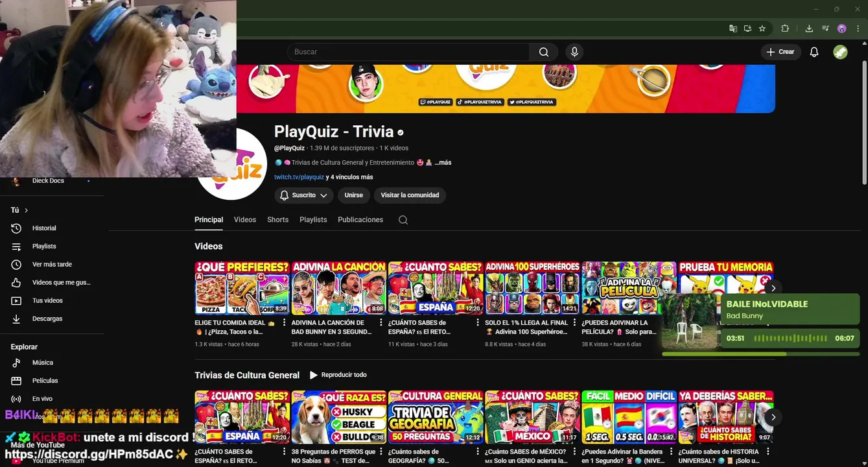Open options for ADIVINA LA CANCIÓN video
This screenshot has height=467, width=868.
tap(381, 322)
